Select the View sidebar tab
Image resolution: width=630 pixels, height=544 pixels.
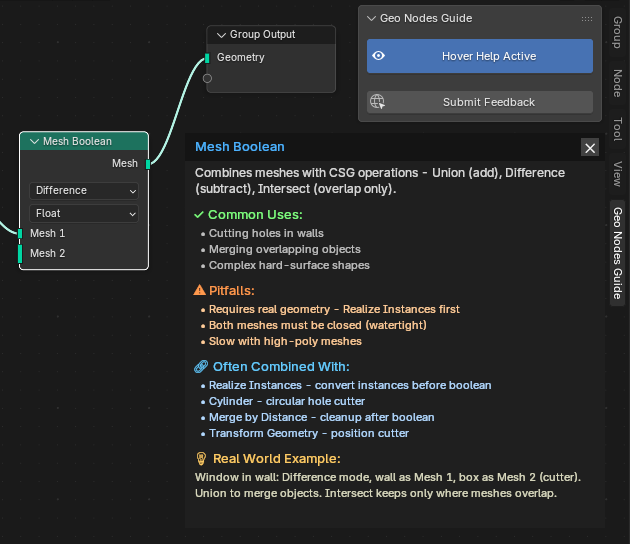coord(617,173)
